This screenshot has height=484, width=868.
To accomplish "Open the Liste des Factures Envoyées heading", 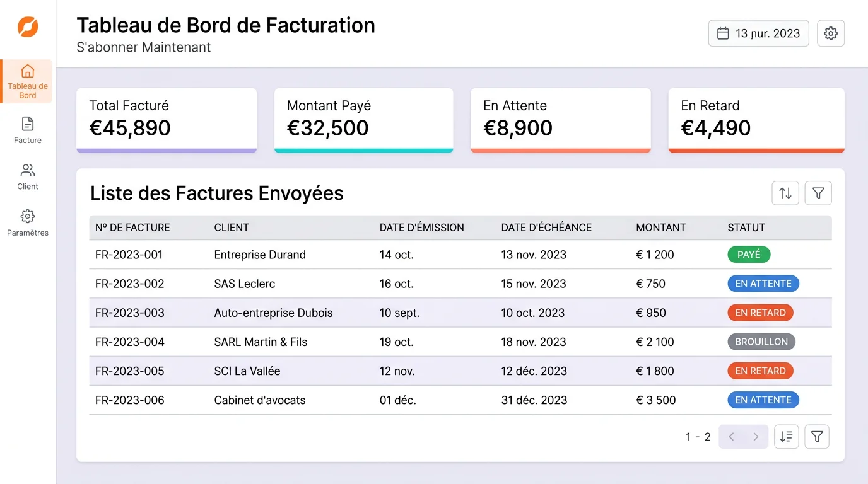I will [216, 193].
